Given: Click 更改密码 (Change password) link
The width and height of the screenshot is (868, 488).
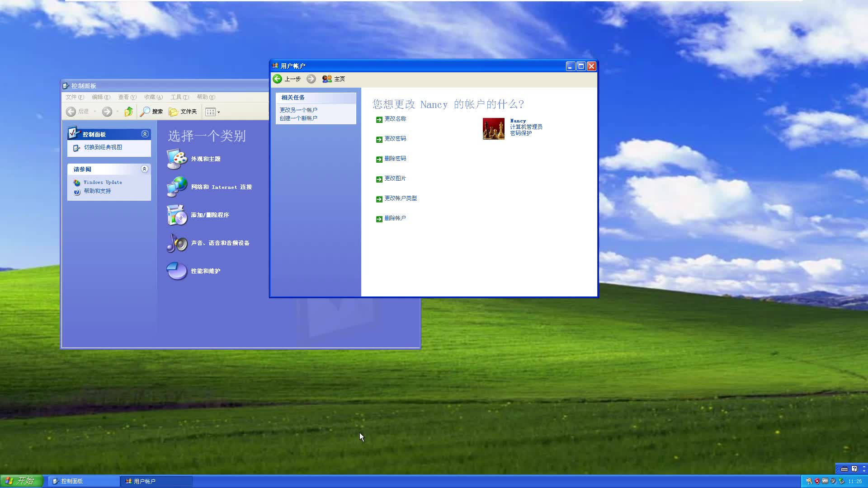Looking at the screenshot, I should pos(395,139).
